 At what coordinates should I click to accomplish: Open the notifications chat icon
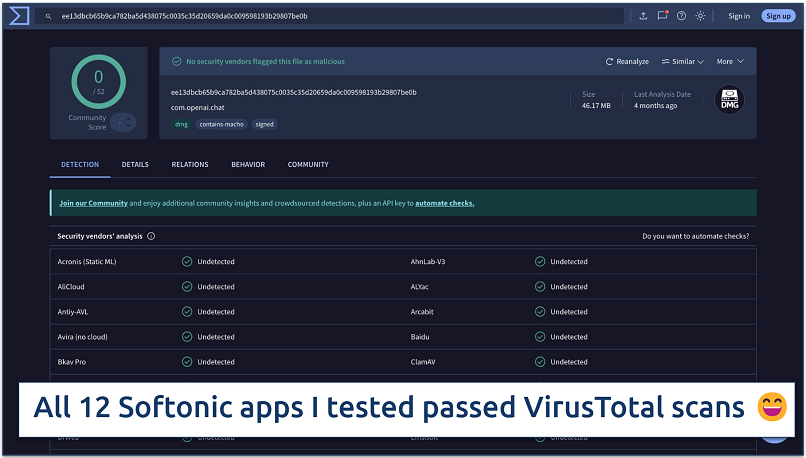pos(662,15)
